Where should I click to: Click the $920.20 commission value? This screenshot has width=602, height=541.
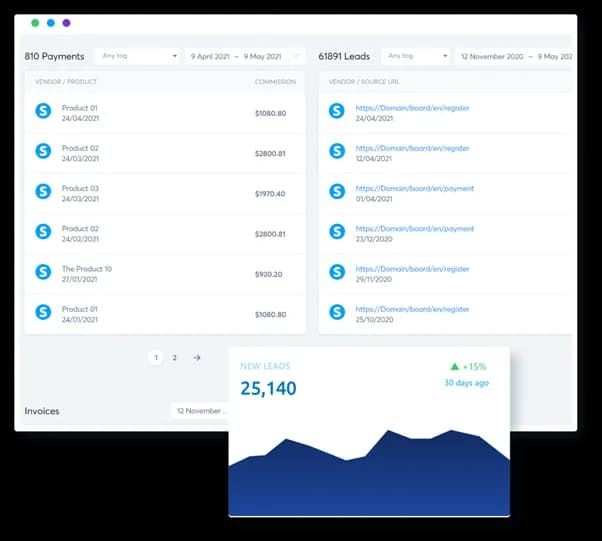pos(268,274)
